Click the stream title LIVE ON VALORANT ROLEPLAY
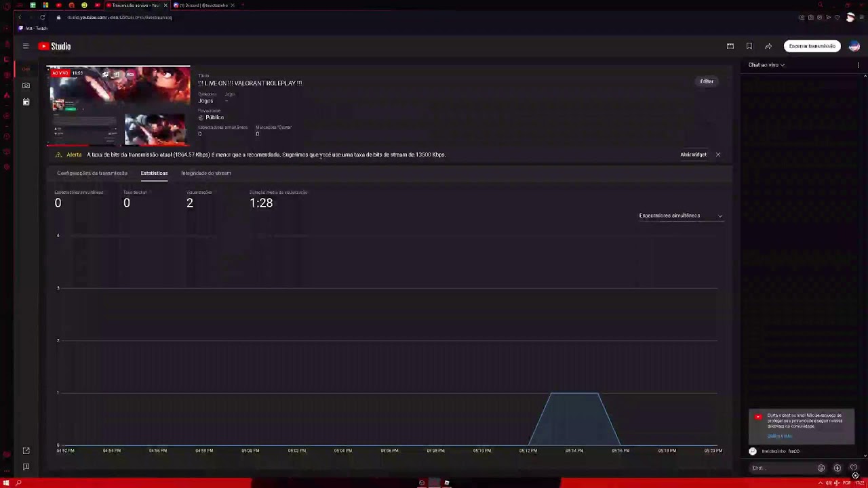The height and width of the screenshot is (488, 868). 250,83
